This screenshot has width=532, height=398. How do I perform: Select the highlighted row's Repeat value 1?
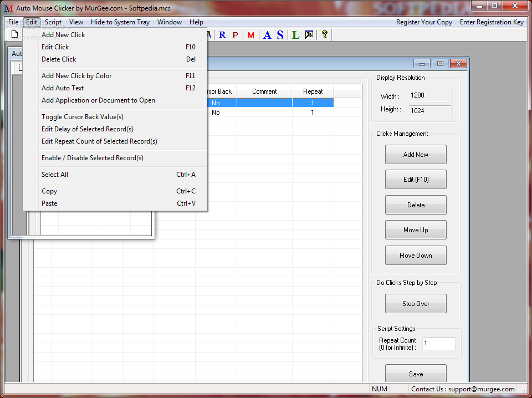point(313,103)
